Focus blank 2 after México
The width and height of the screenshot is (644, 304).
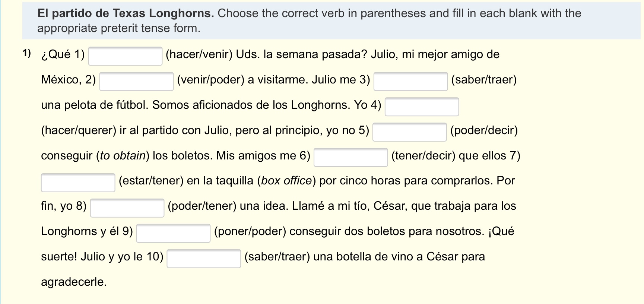point(136,81)
